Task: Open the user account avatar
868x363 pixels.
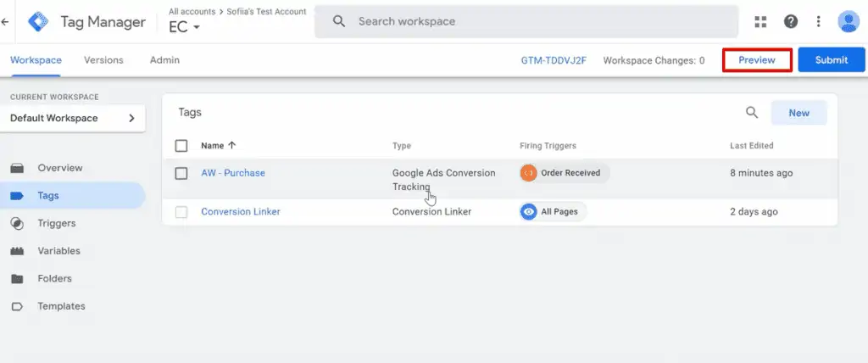Action: [x=848, y=21]
